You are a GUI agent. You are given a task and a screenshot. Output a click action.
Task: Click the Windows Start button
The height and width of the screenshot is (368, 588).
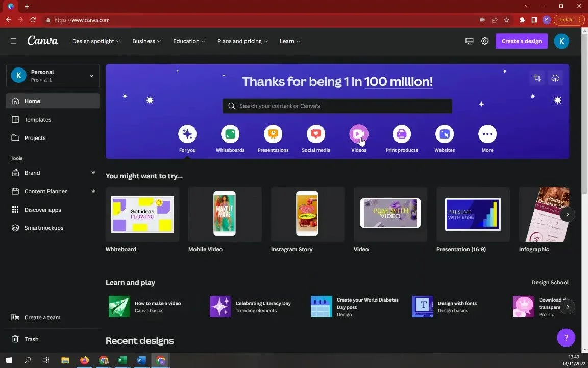pyautogui.click(x=9, y=360)
